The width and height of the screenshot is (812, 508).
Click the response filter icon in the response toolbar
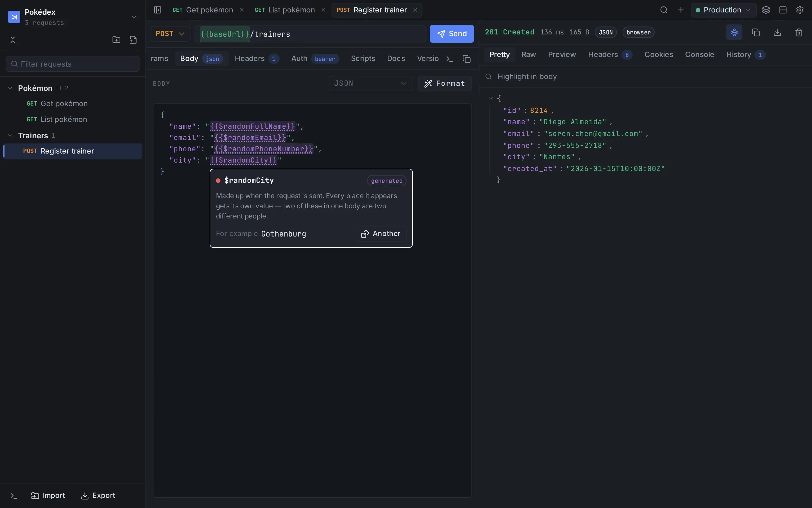click(x=734, y=32)
